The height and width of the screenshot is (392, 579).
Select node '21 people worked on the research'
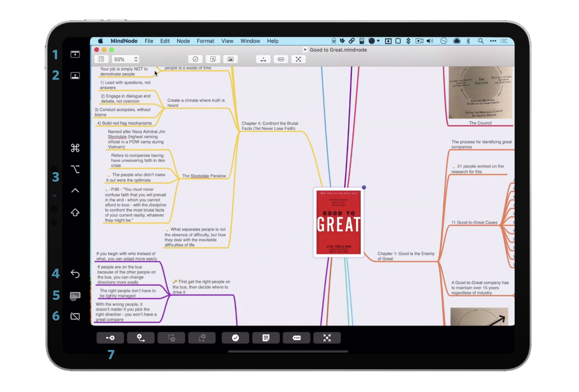click(478, 169)
